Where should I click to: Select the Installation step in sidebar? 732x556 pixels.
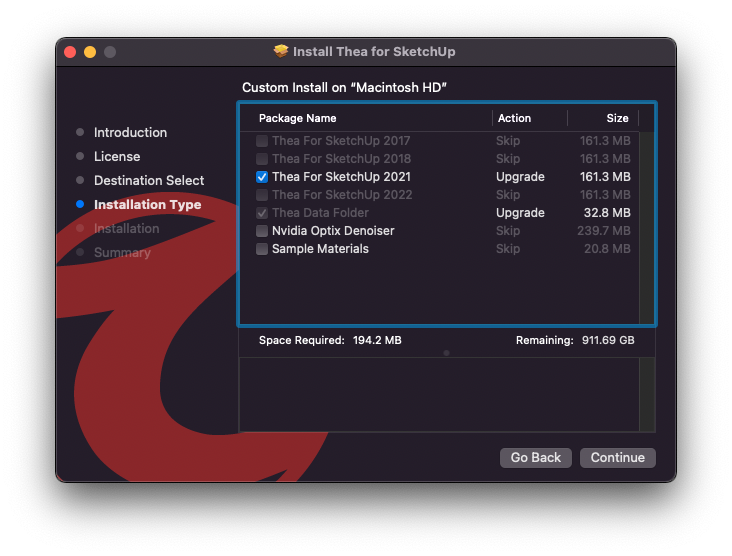point(127,229)
